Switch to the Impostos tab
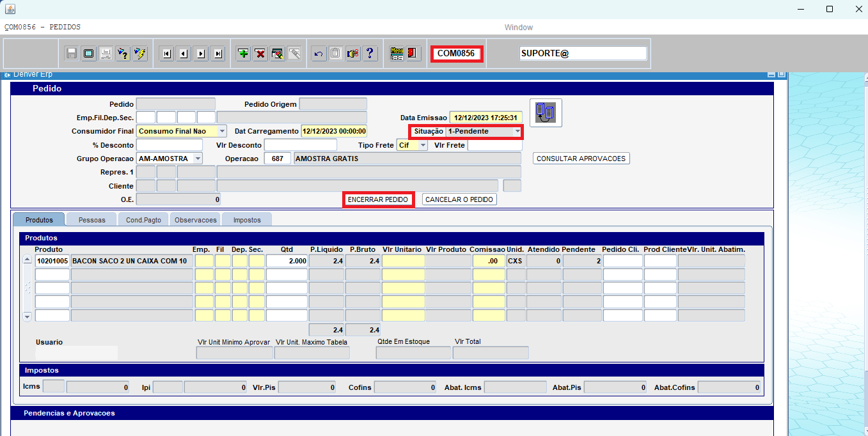This screenshot has height=436, width=868. click(247, 219)
